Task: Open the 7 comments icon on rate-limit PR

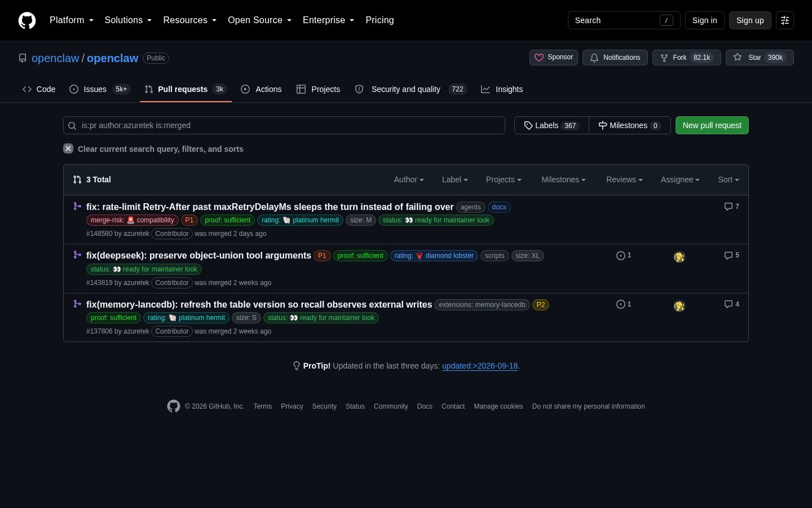Action: pyautogui.click(x=731, y=207)
